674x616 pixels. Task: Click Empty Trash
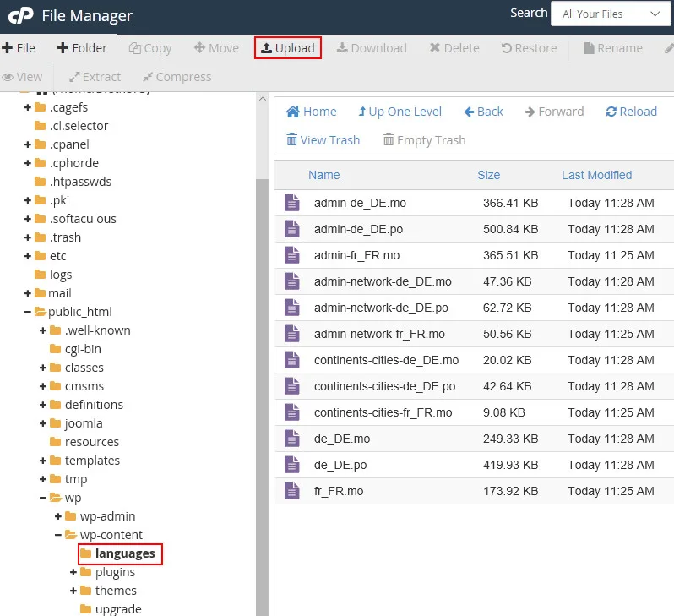click(x=424, y=140)
